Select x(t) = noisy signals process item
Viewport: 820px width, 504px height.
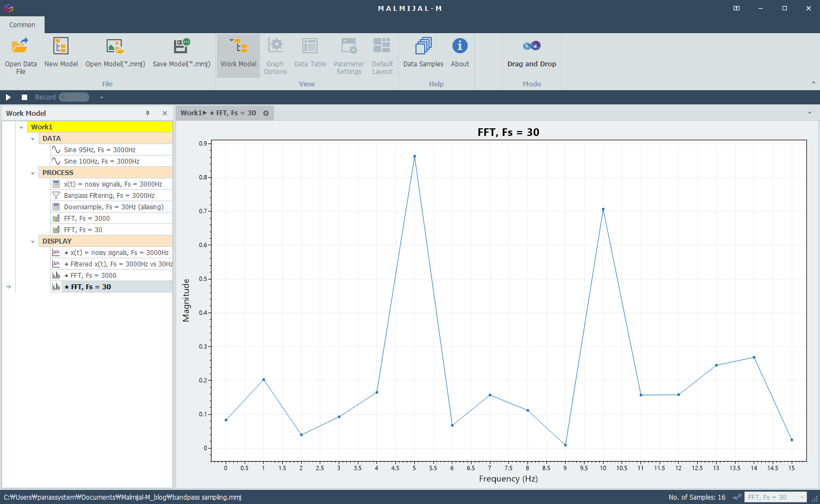(x=111, y=184)
